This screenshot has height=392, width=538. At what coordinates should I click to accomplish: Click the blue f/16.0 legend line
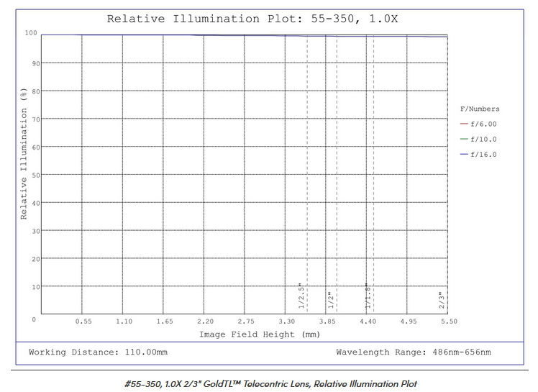(464, 154)
